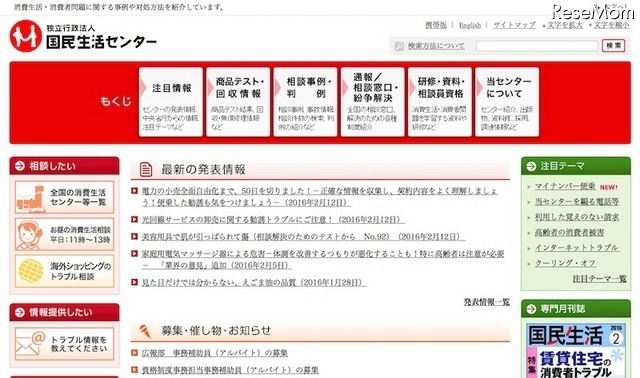640x378 pixels.
Task: Open the クーリング・オフ theme link
Action: coord(565,263)
